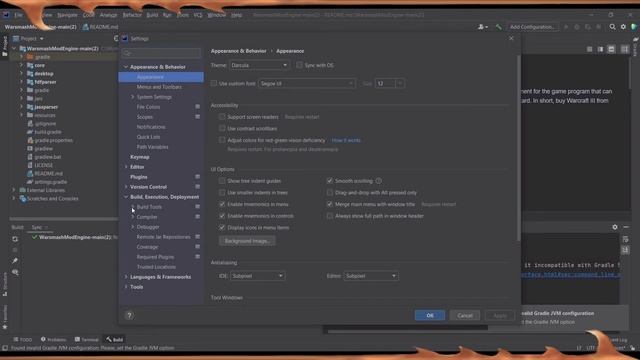Open the VCS menu
The image size is (640, 360).
pos(198,15)
